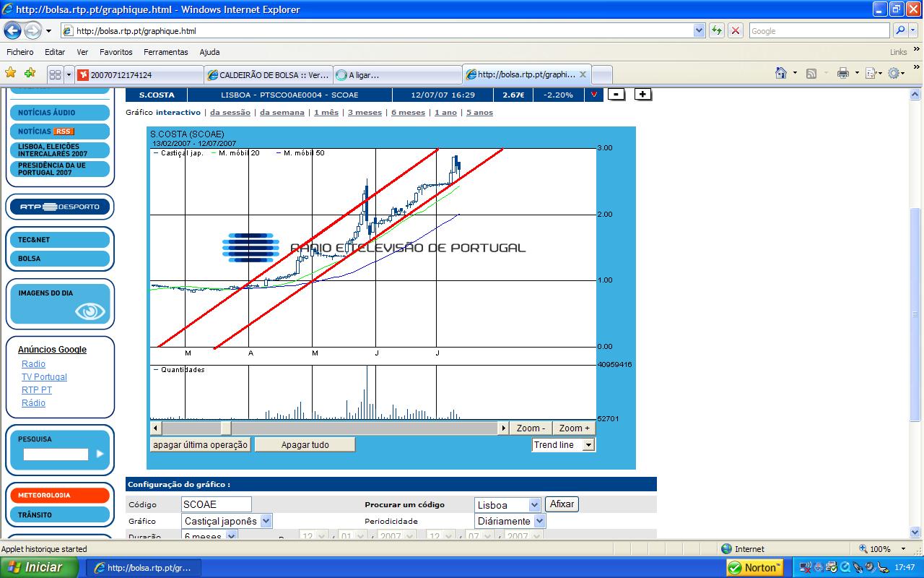This screenshot has height=578, width=924.
Task: Click the disconnected network tray icon
Action: coord(806,567)
